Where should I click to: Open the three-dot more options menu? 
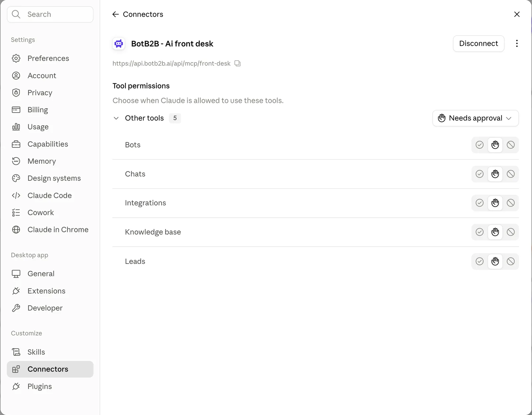click(517, 44)
